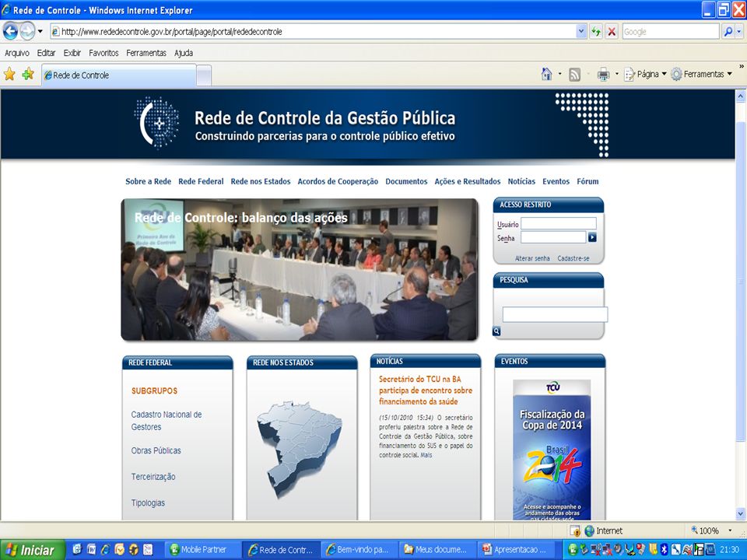Viewport: 747px width, 560px height.
Task: Click the page scrollbar up arrow
Action: [740, 96]
